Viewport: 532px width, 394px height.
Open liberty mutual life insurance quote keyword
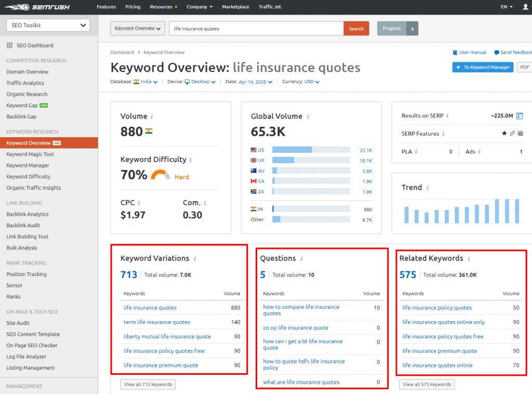167,336
